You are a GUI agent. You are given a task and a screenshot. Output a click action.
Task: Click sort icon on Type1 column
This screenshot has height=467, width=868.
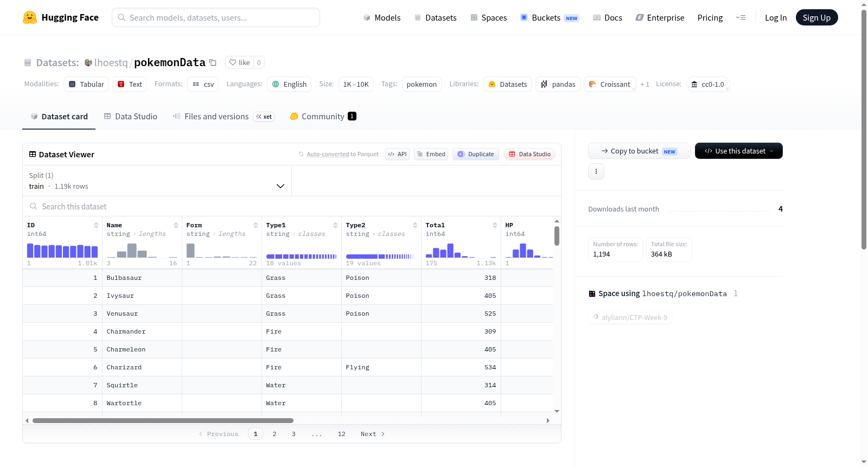(x=335, y=225)
